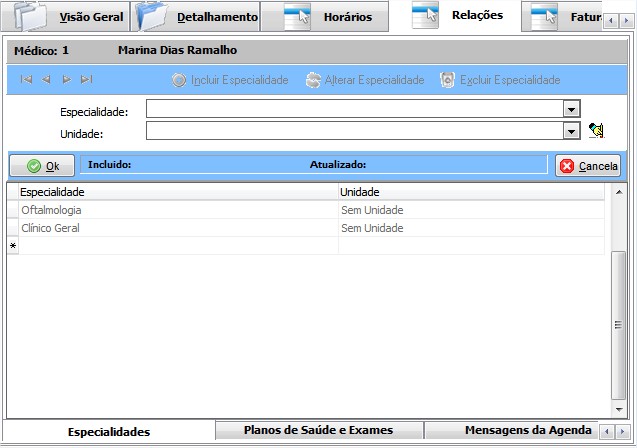Viewport: 637px width, 448px height.
Task: Click Incluir Especialidade toolbar button
Action: (230, 80)
